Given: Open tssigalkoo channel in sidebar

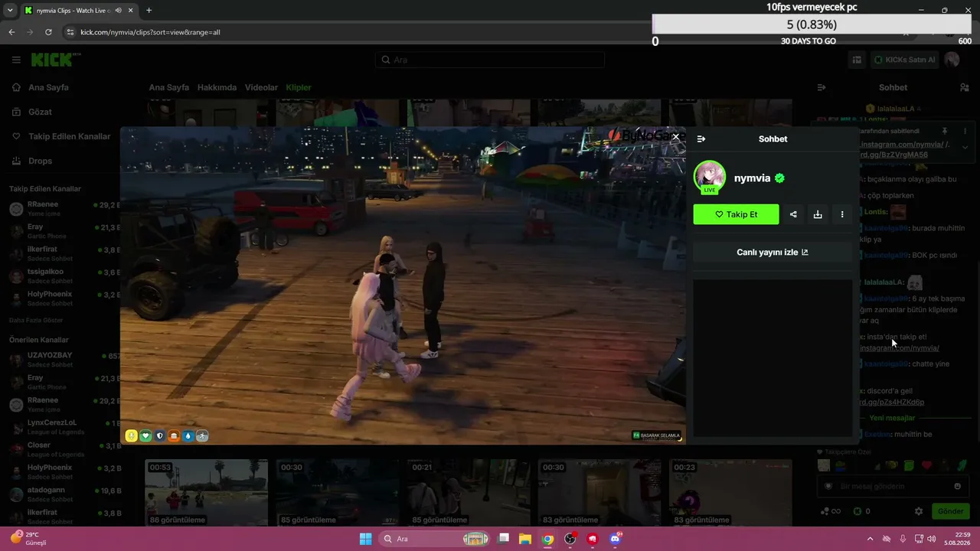Looking at the screenshot, I should click(x=64, y=275).
